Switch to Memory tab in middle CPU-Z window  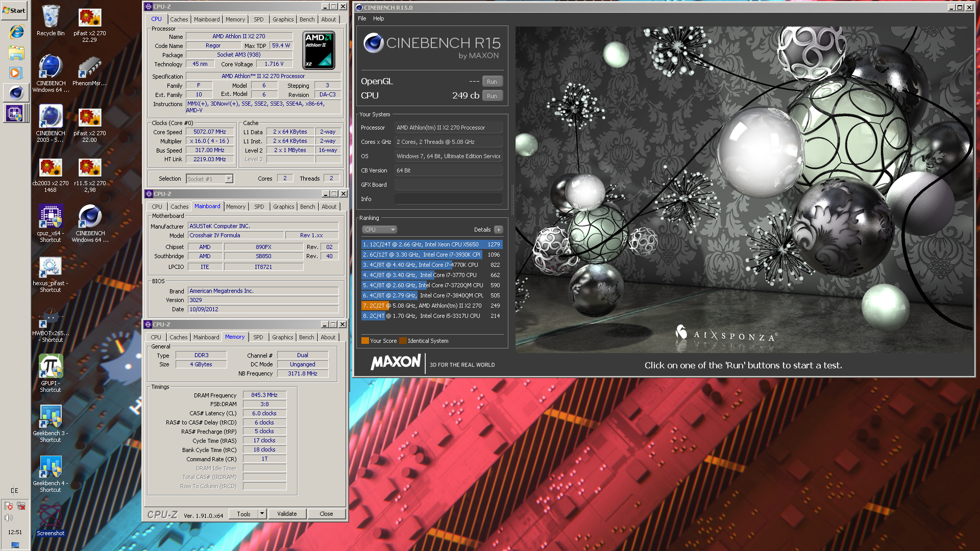(236, 207)
